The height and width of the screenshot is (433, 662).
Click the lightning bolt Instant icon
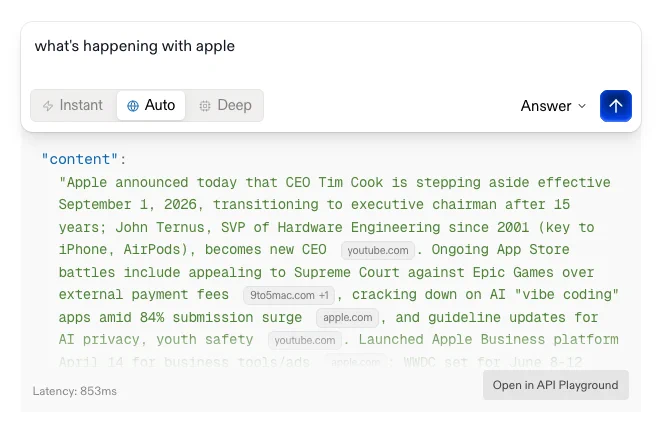tap(48, 106)
